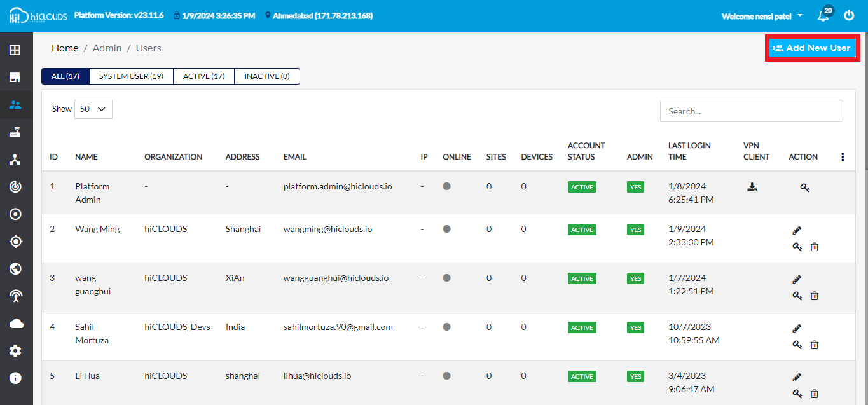Open the cloud icon in sidebar
This screenshot has height=405, width=868.
(x=15, y=324)
